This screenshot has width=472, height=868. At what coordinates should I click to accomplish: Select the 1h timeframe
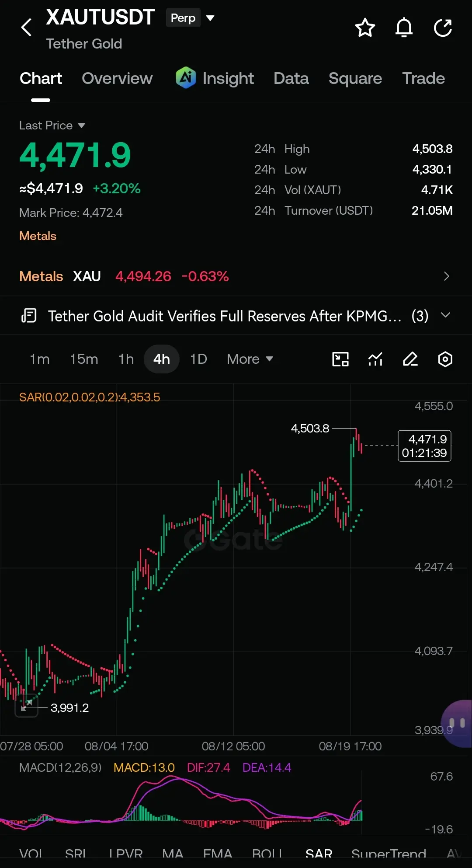(126, 359)
